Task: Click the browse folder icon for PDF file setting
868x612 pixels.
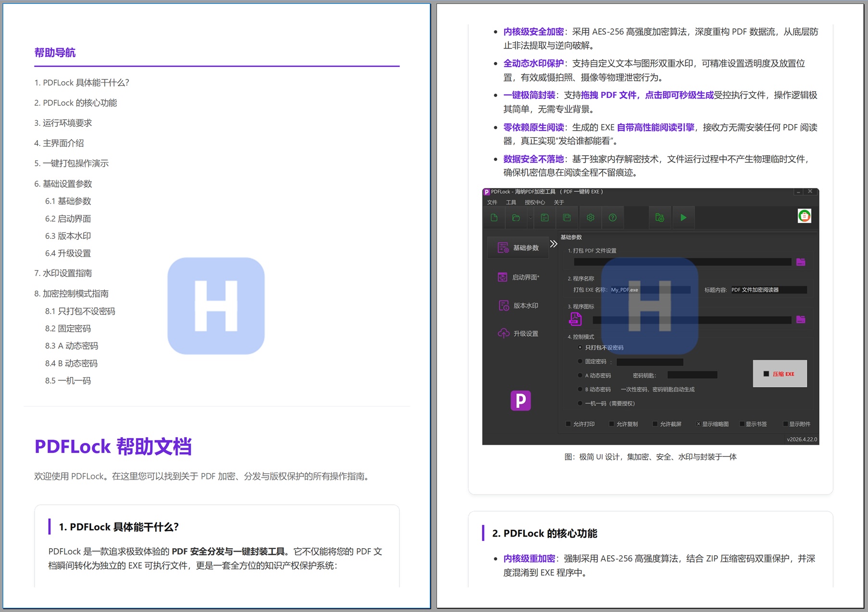Action: click(x=801, y=262)
